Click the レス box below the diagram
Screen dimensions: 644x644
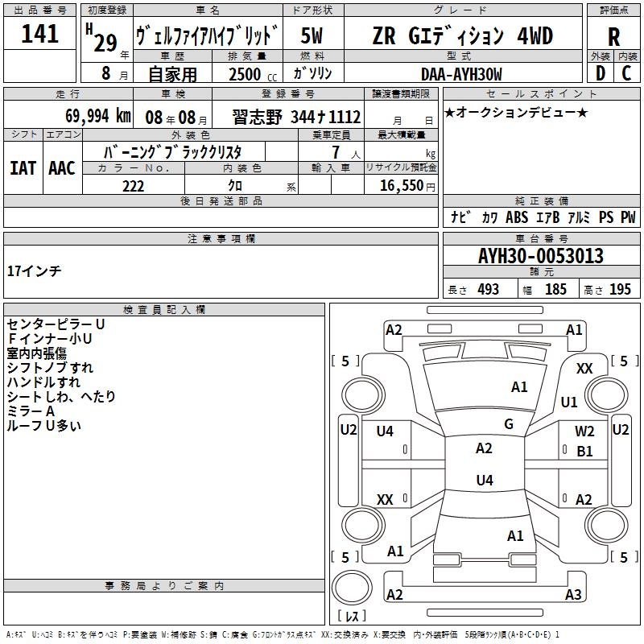click(x=350, y=617)
